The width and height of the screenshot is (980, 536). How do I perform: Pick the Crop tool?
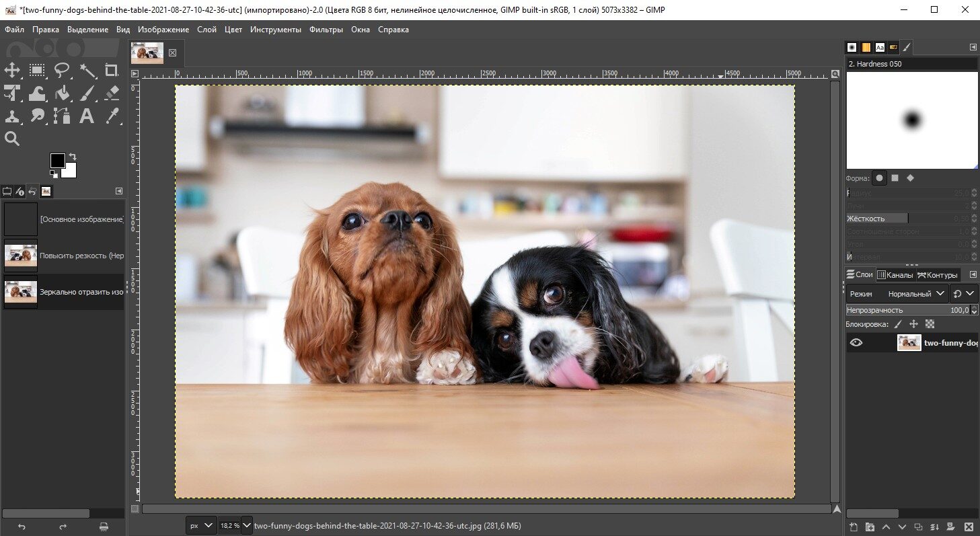112,71
